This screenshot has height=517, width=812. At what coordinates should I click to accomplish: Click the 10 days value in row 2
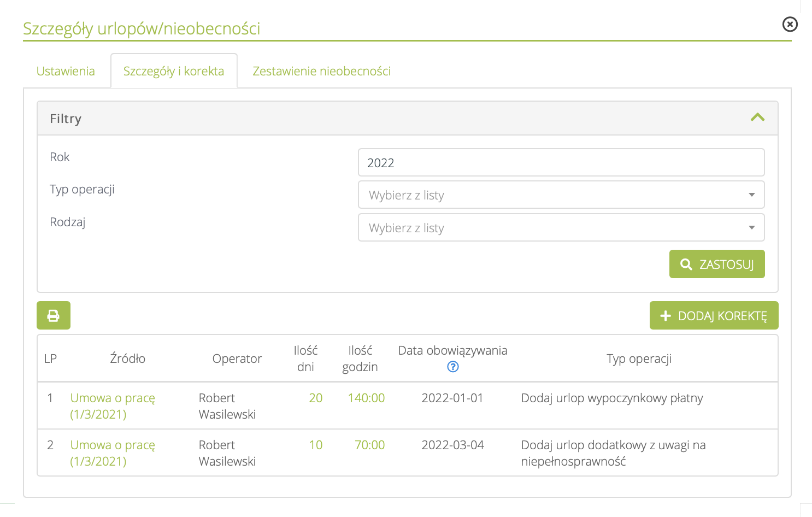click(315, 445)
